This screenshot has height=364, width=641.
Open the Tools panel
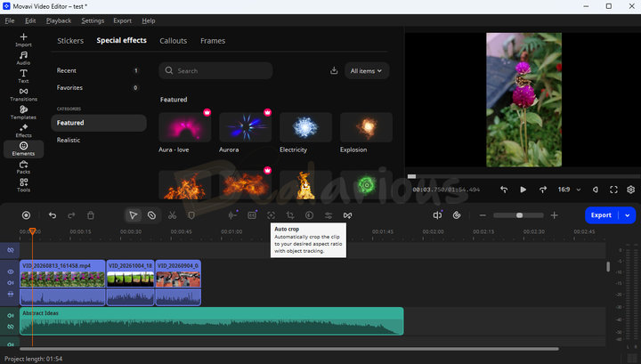23,185
